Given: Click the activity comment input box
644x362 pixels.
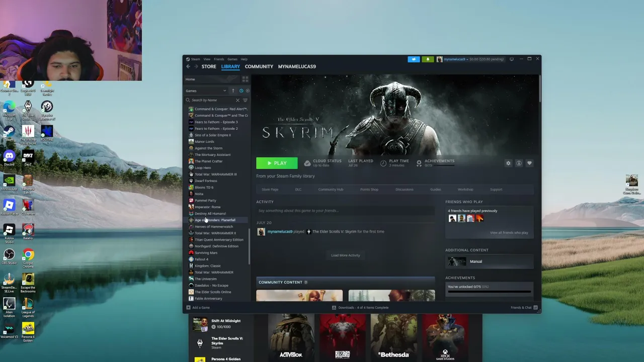Looking at the screenshot, I should point(346,211).
